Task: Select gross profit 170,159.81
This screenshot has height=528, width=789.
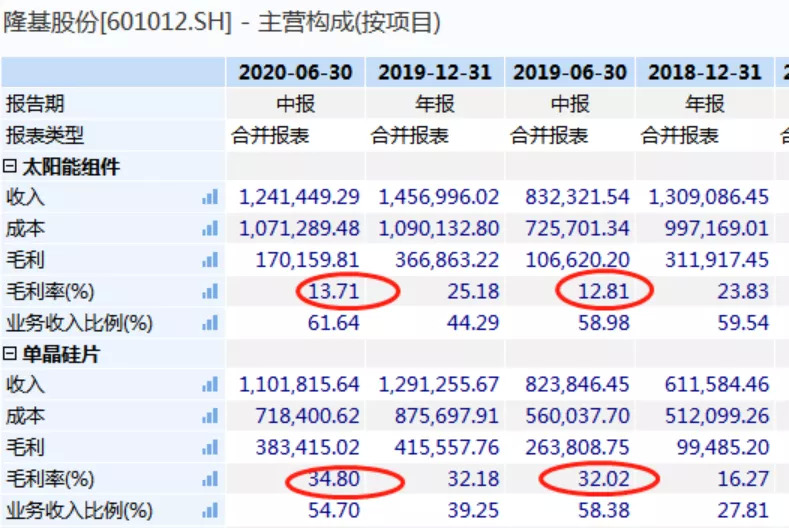Action: pyautogui.click(x=308, y=260)
